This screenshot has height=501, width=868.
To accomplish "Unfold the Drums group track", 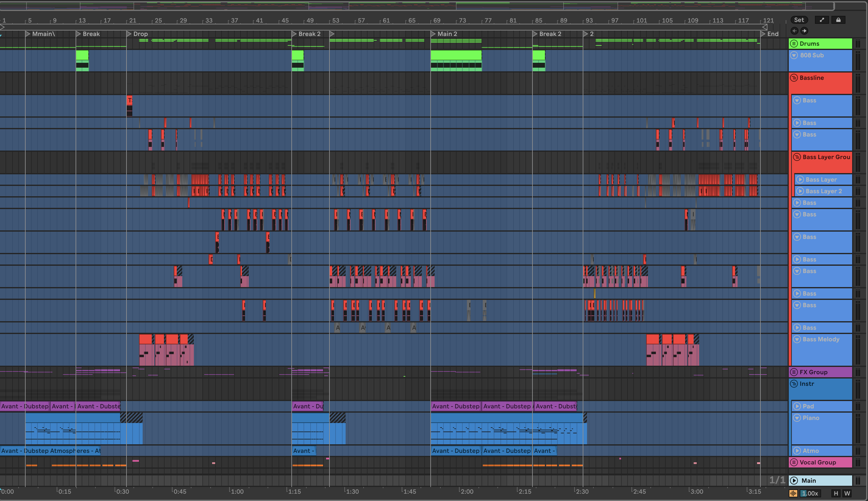I will click(x=794, y=44).
